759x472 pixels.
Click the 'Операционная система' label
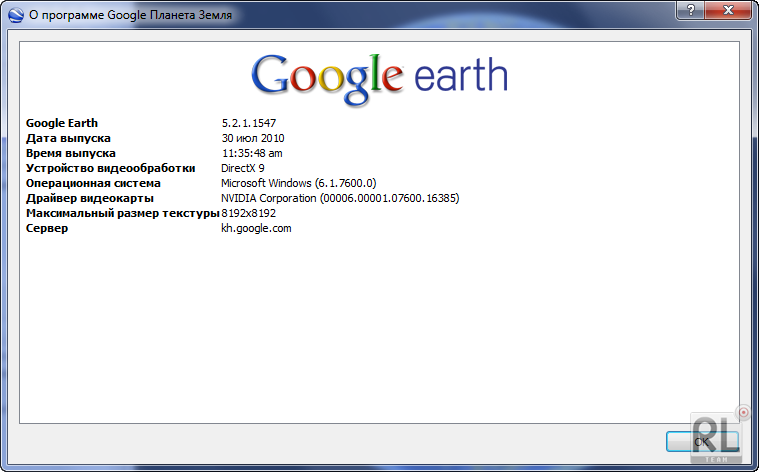point(93,183)
